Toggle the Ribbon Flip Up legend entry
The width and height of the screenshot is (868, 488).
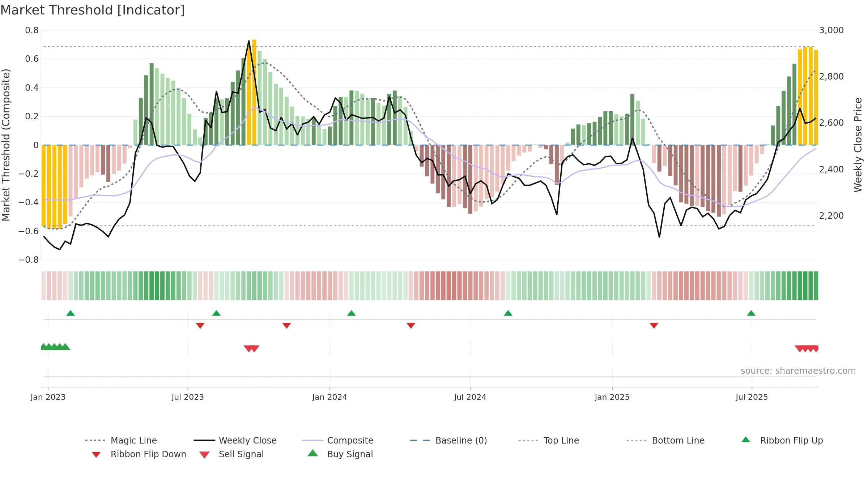782,440
